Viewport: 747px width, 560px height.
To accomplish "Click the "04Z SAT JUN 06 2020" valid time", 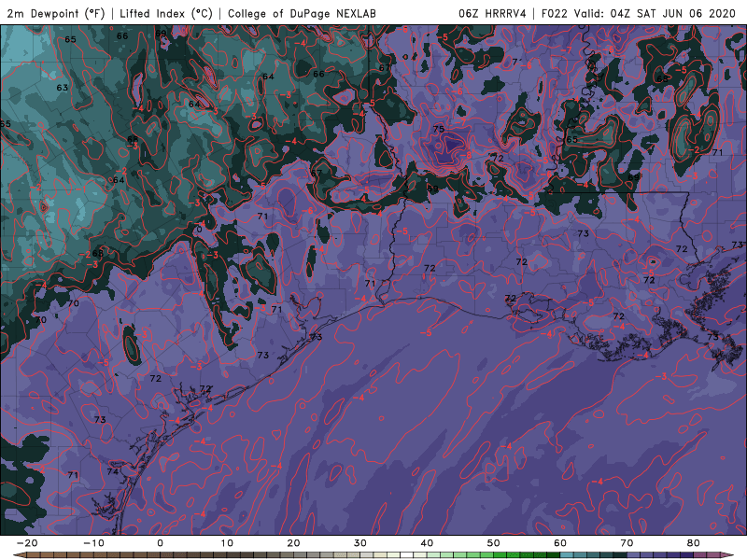I will pyautogui.click(x=673, y=13).
